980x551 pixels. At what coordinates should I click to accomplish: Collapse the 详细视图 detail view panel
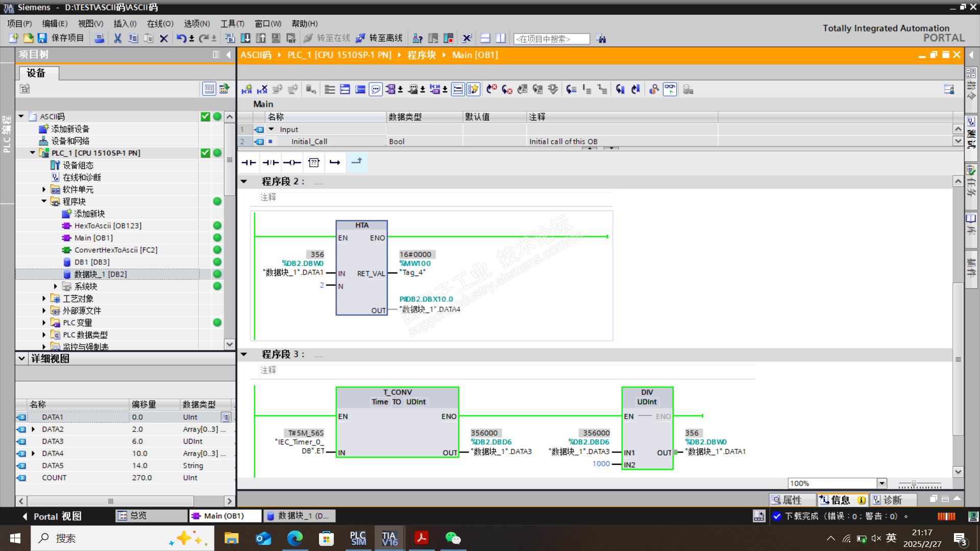coord(22,359)
